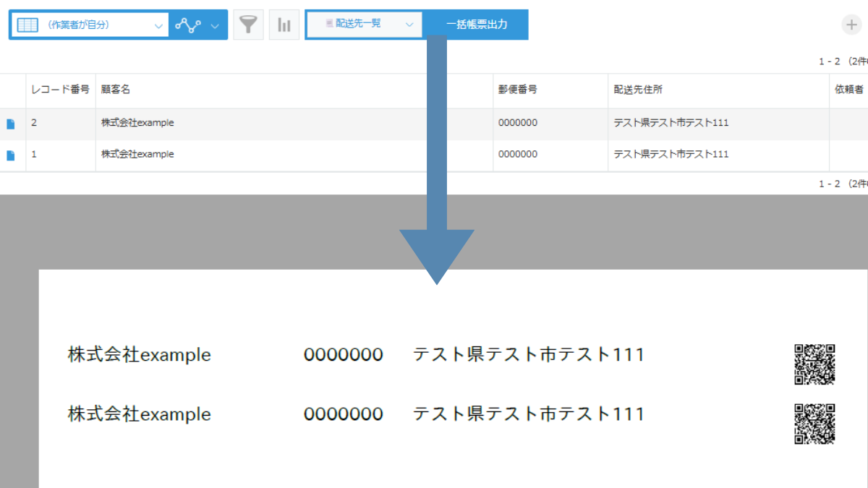
Task: Click the 一括帳票出力 button
Action: [x=476, y=25]
